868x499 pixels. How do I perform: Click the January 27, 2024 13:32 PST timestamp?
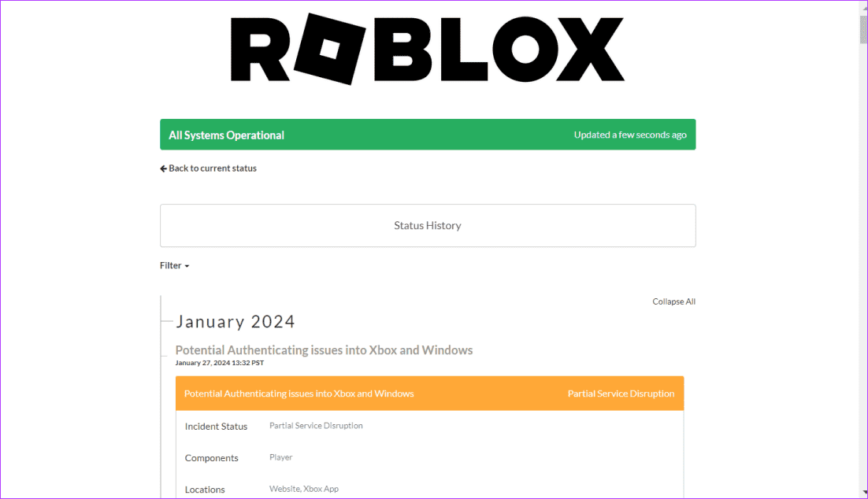point(220,363)
